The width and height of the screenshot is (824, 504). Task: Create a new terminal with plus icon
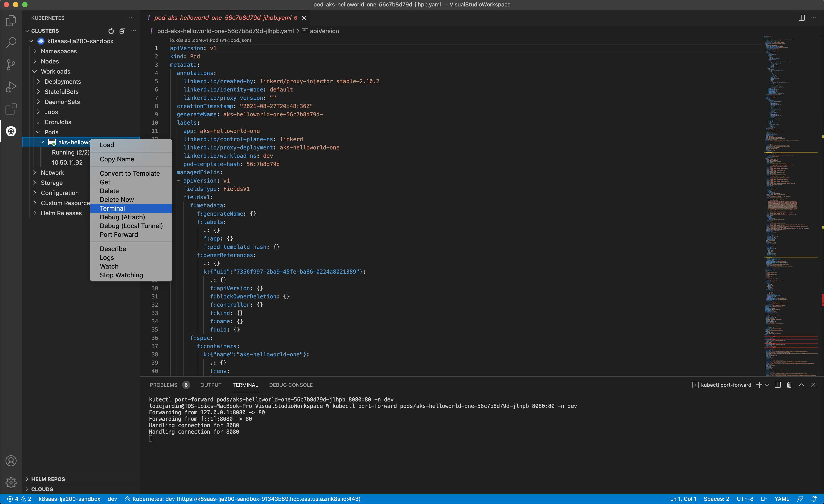(x=759, y=385)
